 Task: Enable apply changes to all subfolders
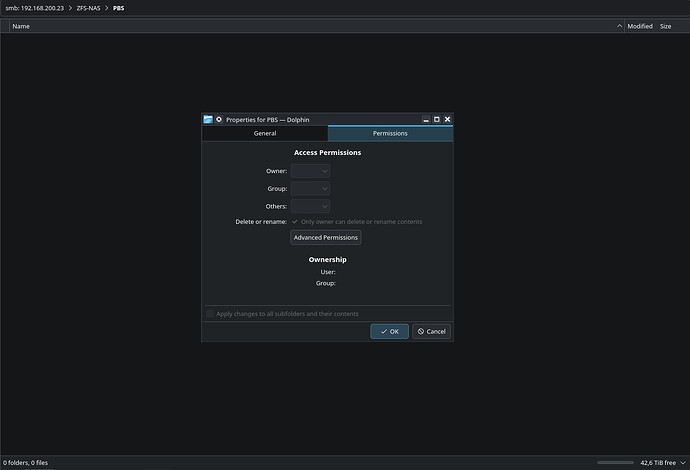[x=282, y=314]
